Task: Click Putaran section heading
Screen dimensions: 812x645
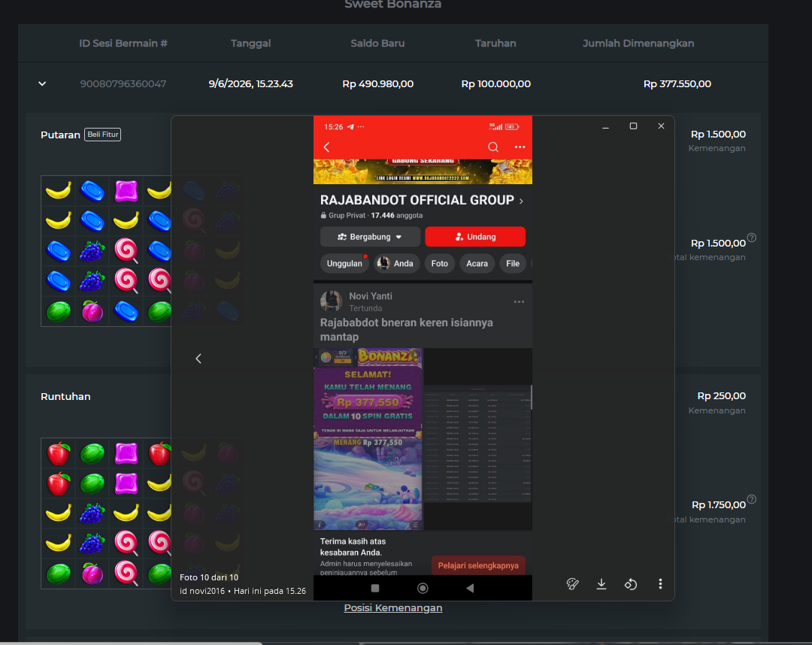Action: (60, 135)
